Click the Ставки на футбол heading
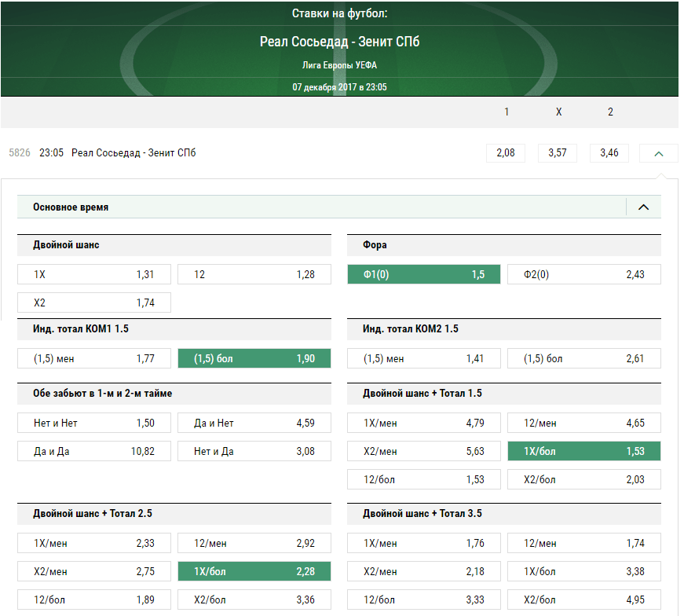This screenshot has width=684, height=616. (339, 13)
